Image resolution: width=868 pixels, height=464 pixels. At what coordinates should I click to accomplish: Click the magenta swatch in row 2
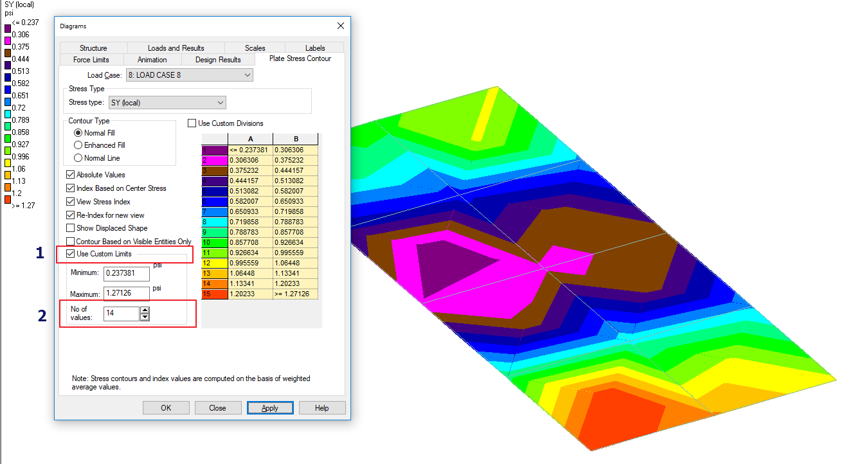coord(214,161)
